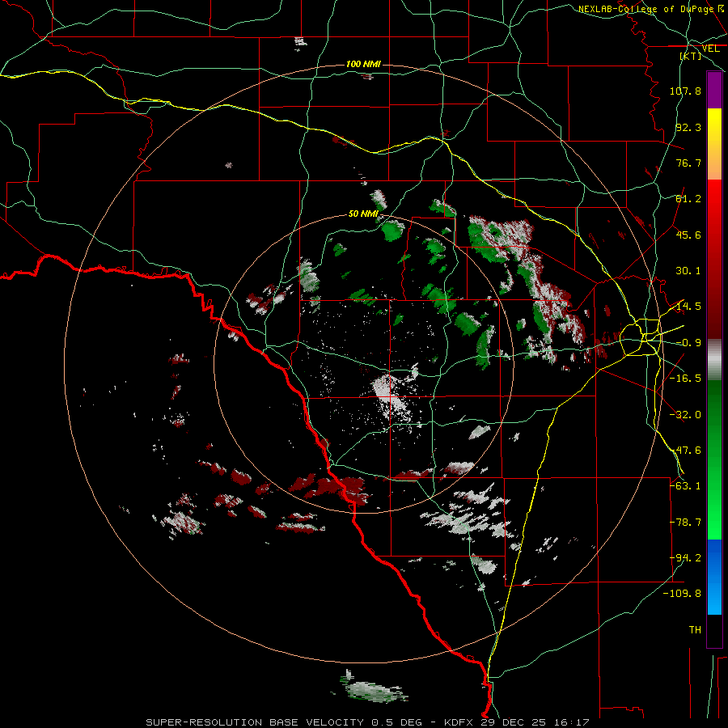Screen dimensions: 728x728
Task: Pick the gray near-zero segment of color bar
Action: point(714,360)
